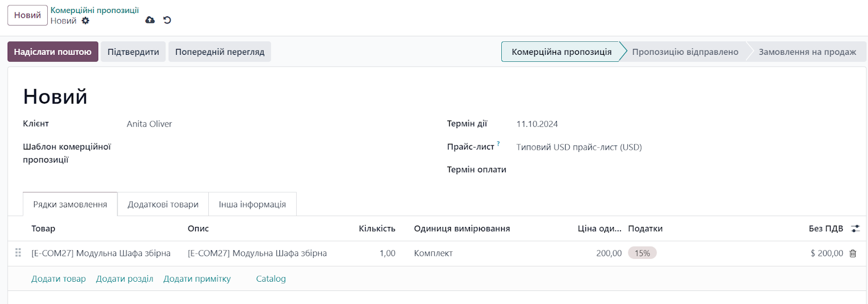Select the Пропозицію відправлено status stage
This screenshot has height=304, width=868.
(x=685, y=52)
